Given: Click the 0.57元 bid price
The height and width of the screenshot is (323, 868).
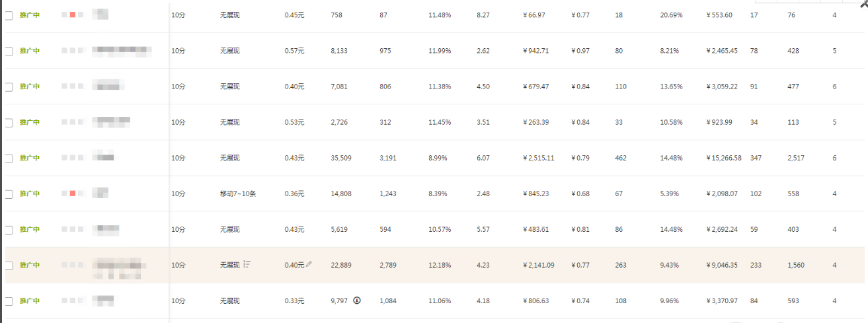Looking at the screenshot, I should coord(295,50).
